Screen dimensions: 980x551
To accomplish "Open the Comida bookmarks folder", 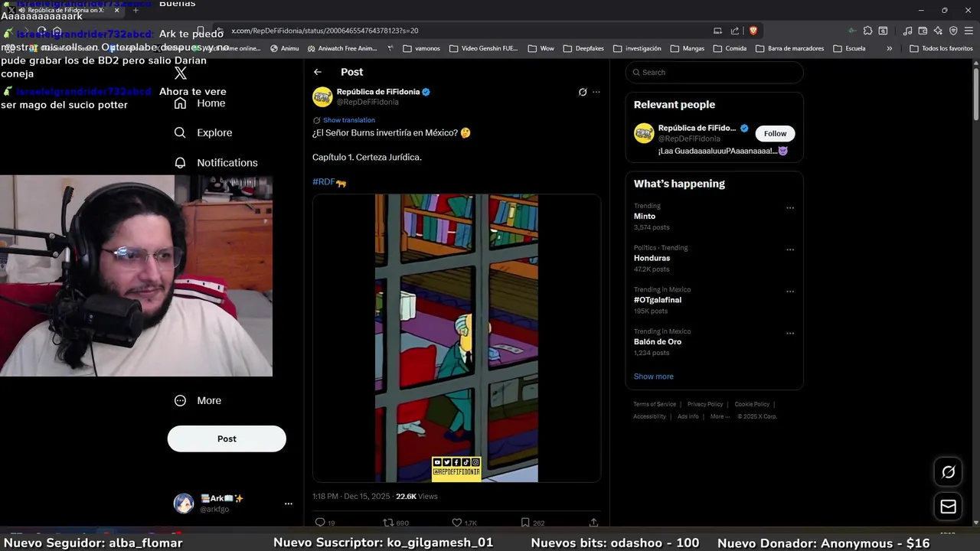I will 730,48.
